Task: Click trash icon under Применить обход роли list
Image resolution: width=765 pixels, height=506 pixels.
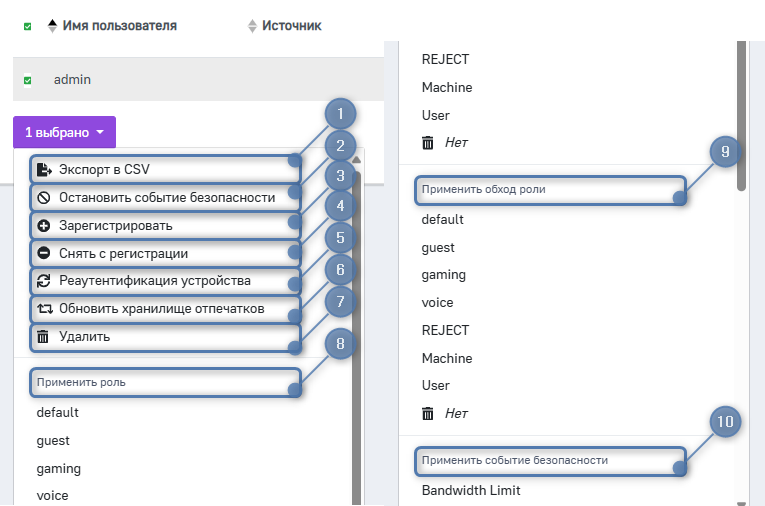Action: tap(428, 413)
